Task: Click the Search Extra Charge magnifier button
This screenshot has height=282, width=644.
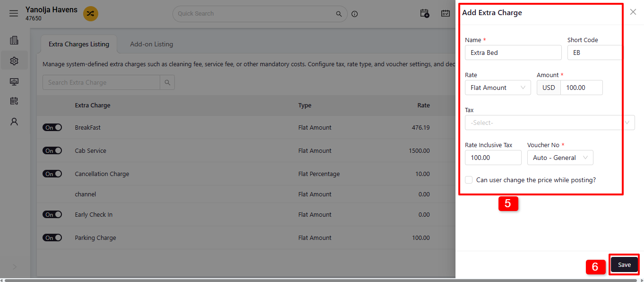Action: click(167, 82)
